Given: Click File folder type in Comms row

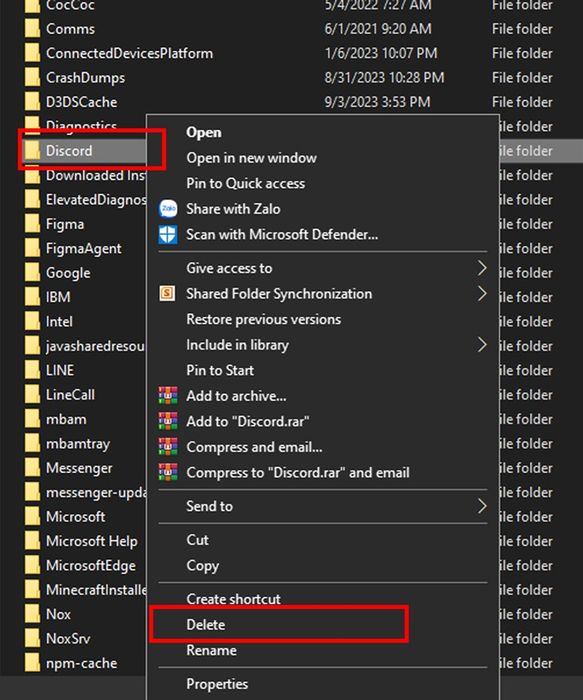Looking at the screenshot, I should pyautogui.click(x=522, y=29).
